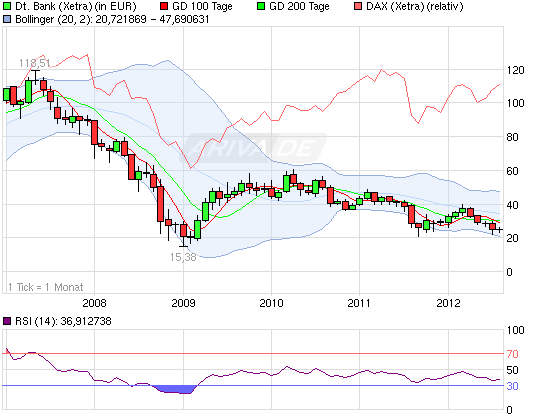Image resolution: width=545 pixels, height=418 pixels.
Task: Select the 'GD 200 Tage' legend text
Action: pos(299,6)
